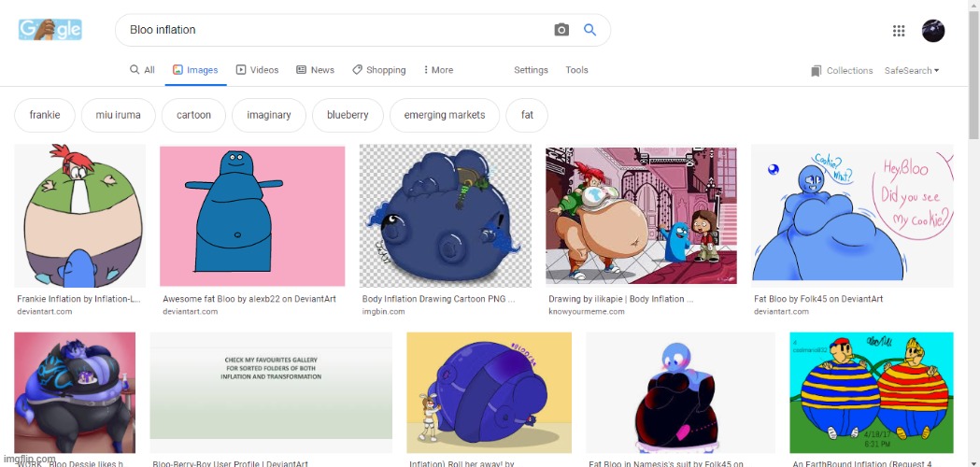Click 'An EarthBound Inflation' caption
The width and height of the screenshot is (980, 467).
pyautogui.click(x=862, y=464)
